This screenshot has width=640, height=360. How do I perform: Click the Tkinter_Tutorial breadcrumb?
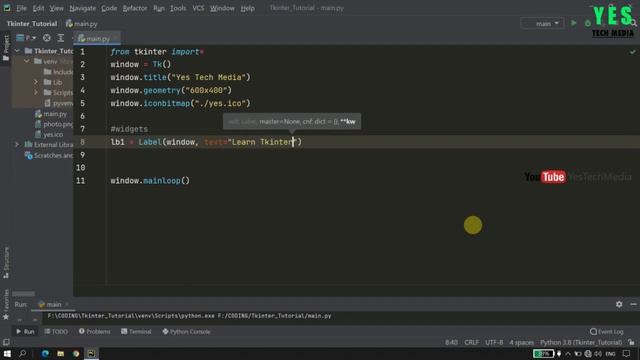[x=32, y=24]
